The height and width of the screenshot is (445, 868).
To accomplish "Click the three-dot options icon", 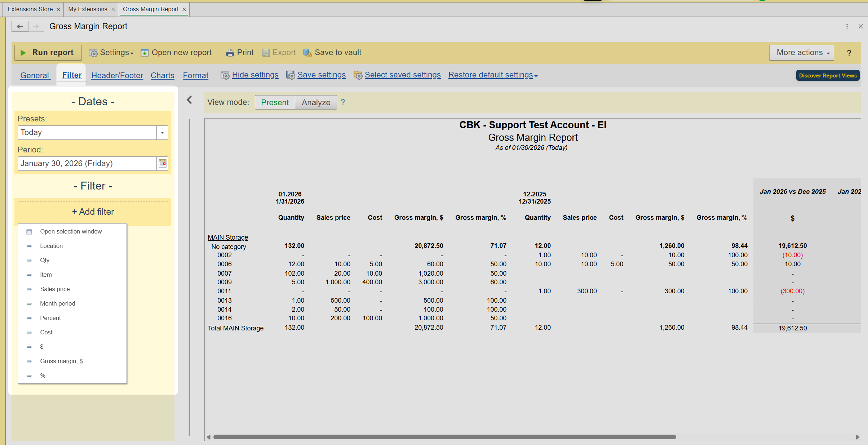I will pos(847,26).
